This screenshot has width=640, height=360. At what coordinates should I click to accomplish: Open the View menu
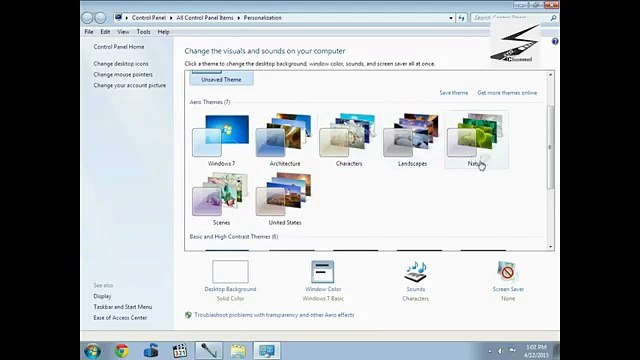[x=123, y=32]
